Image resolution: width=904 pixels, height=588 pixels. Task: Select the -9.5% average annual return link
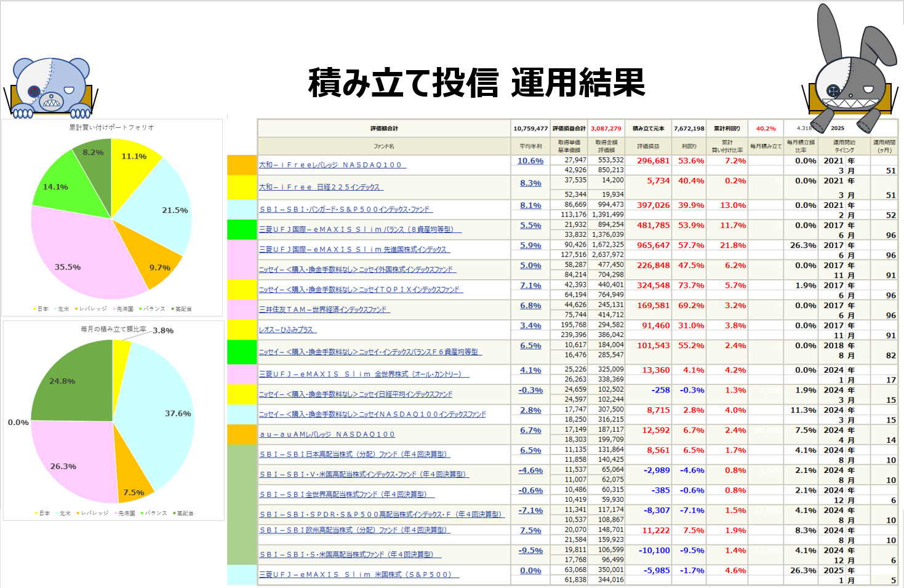(x=530, y=550)
